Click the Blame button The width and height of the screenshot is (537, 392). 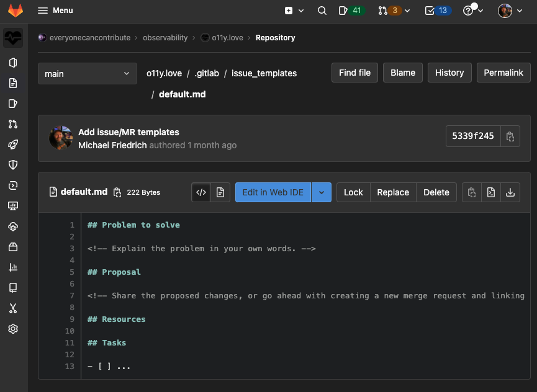pyautogui.click(x=403, y=73)
